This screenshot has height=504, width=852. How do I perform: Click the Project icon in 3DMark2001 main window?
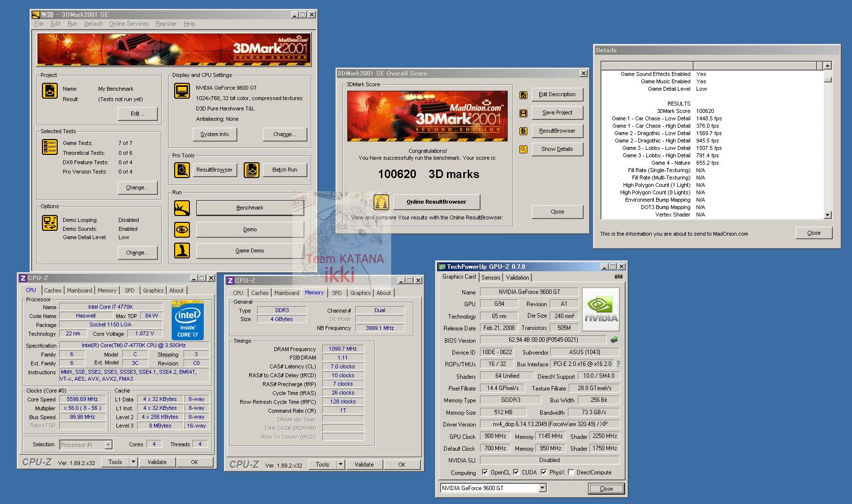[50, 91]
